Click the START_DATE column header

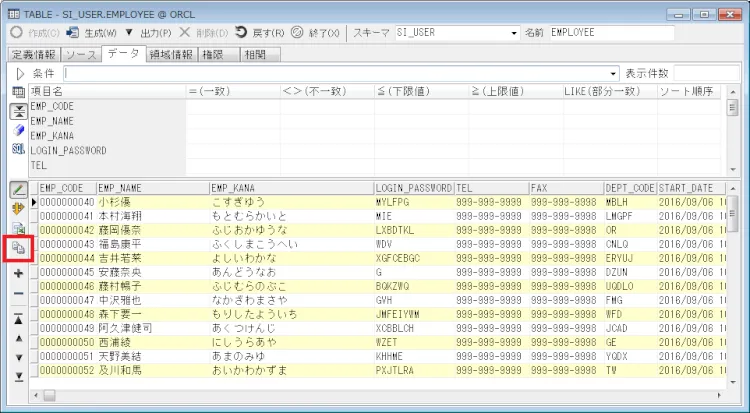coord(691,188)
